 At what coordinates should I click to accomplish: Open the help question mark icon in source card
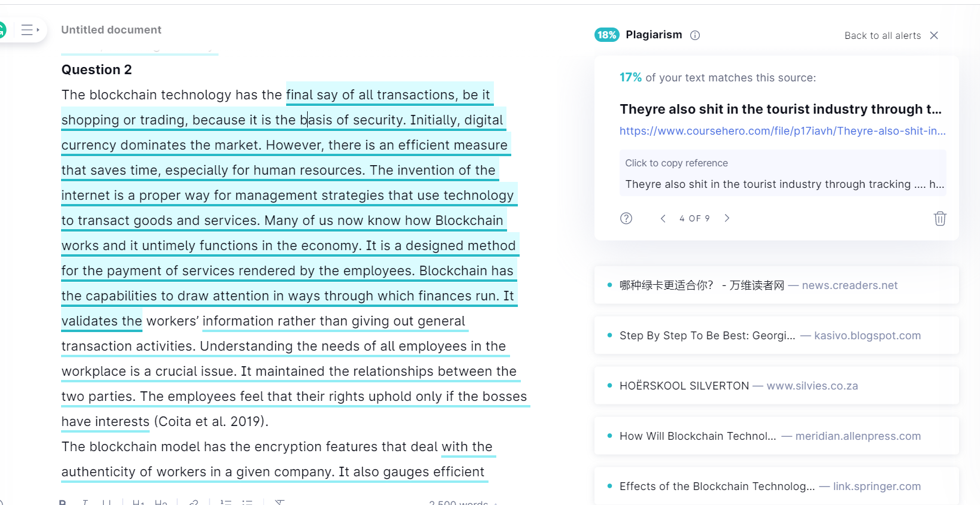pos(626,218)
